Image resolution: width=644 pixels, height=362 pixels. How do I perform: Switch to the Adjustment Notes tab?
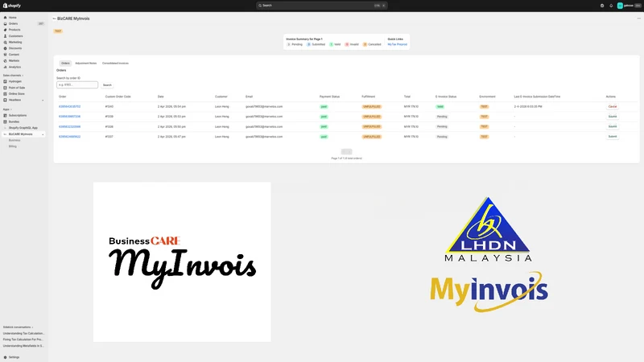(86, 64)
